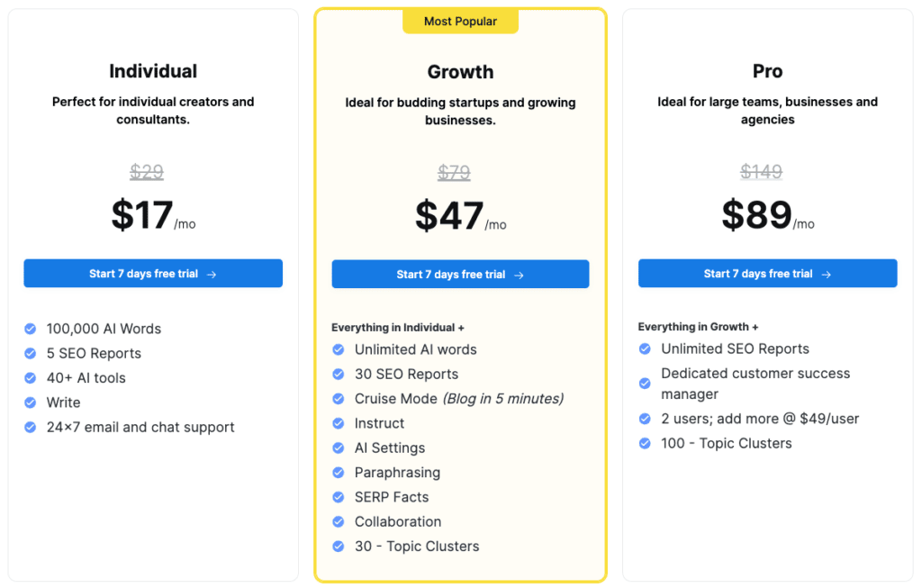Click checkmark icon next to Unlimited SEO Reports

click(x=645, y=348)
